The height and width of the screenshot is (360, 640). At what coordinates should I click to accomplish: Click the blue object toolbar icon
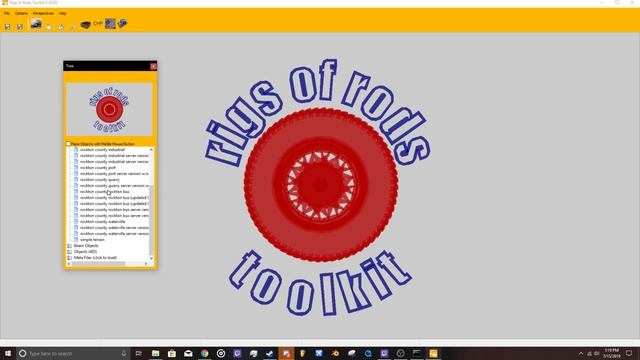coord(122,23)
